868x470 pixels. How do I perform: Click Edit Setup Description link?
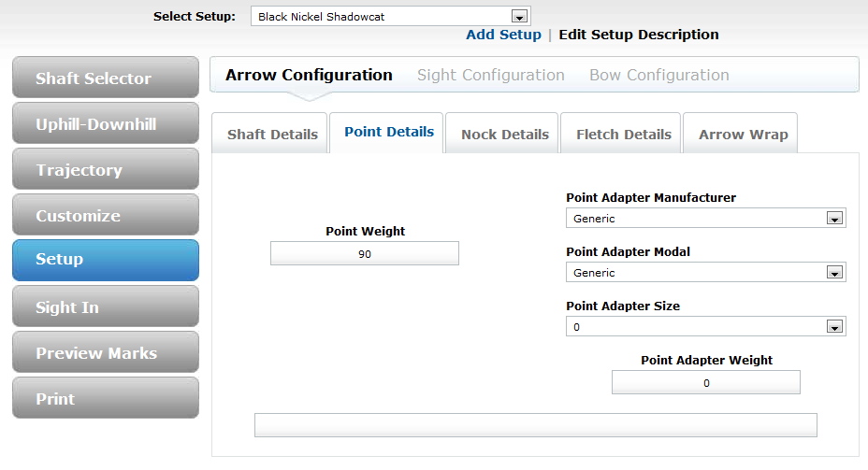pos(639,35)
